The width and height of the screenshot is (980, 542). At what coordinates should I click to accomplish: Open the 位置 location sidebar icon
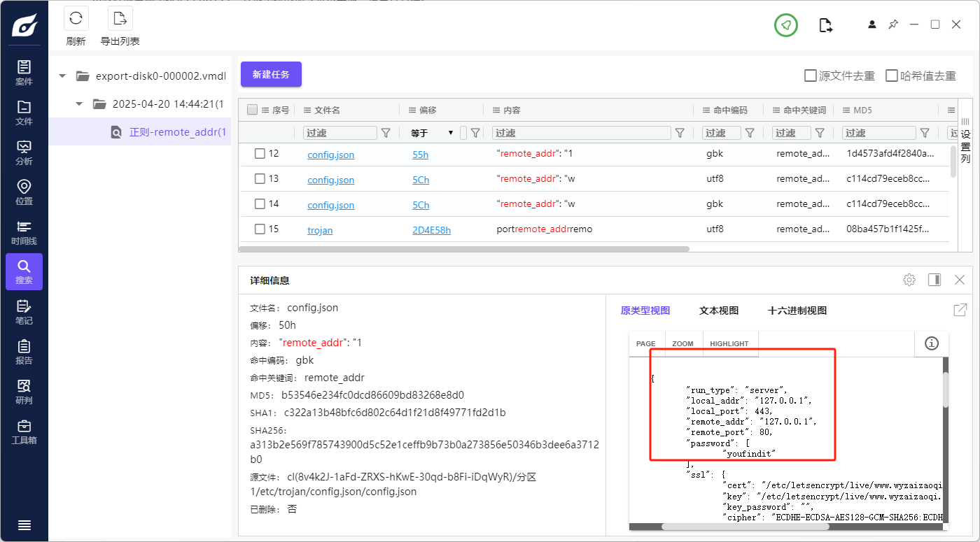[24, 192]
